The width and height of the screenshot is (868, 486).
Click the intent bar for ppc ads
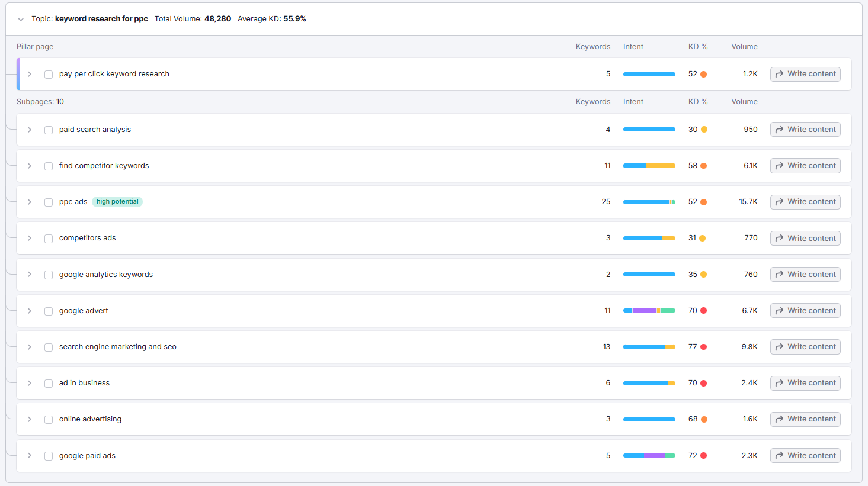649,202
